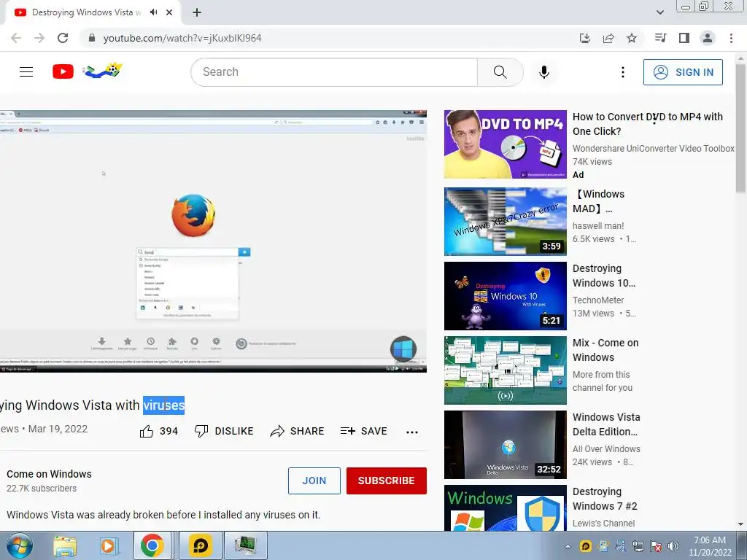Click the SIGN IN button
Viewport: 747px width, 560px height.
(683, 72)
